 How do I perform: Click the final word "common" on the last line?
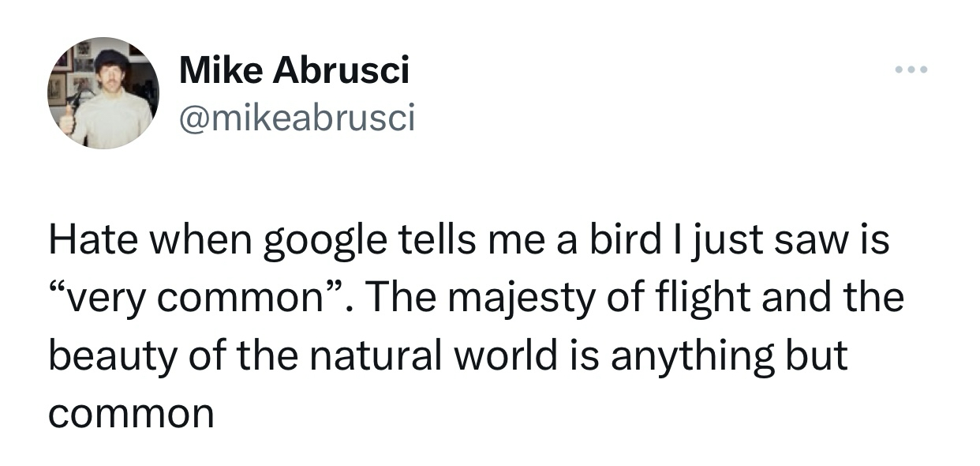(131, 415)
